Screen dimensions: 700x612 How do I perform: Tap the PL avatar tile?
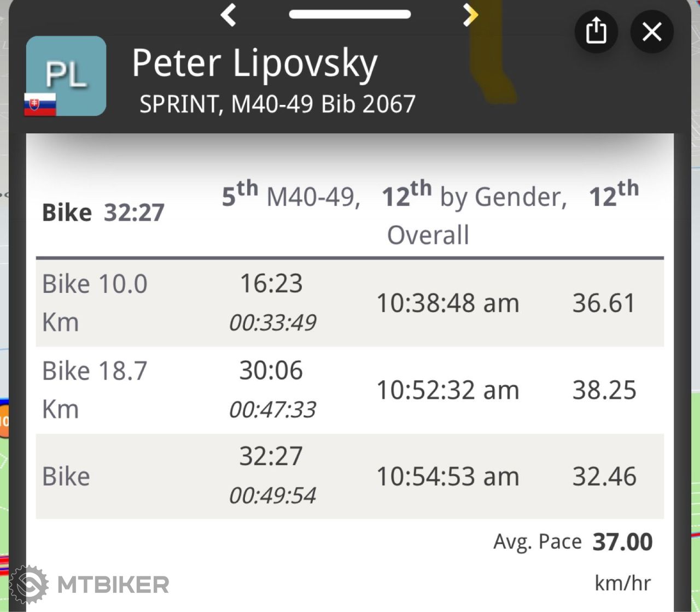(x=66, y=76)
